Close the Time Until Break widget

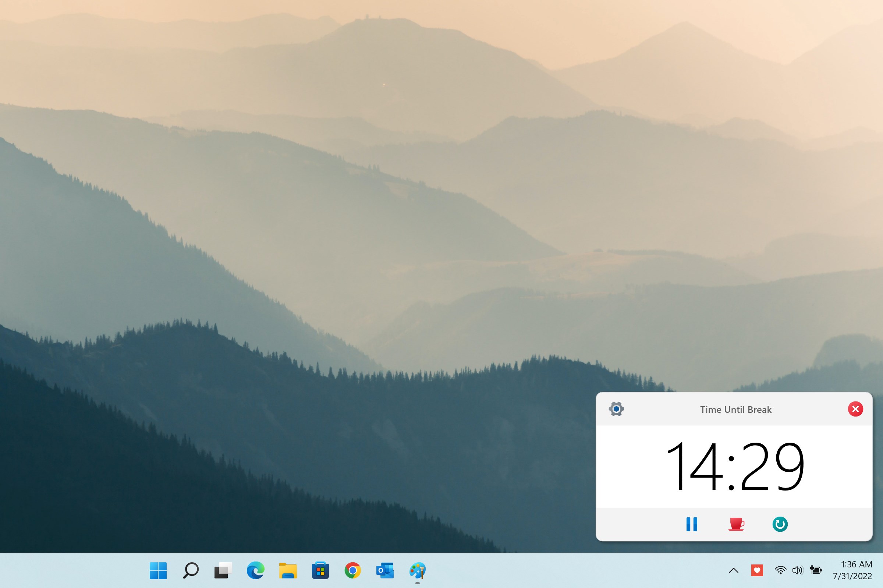[x=855, y=409]
